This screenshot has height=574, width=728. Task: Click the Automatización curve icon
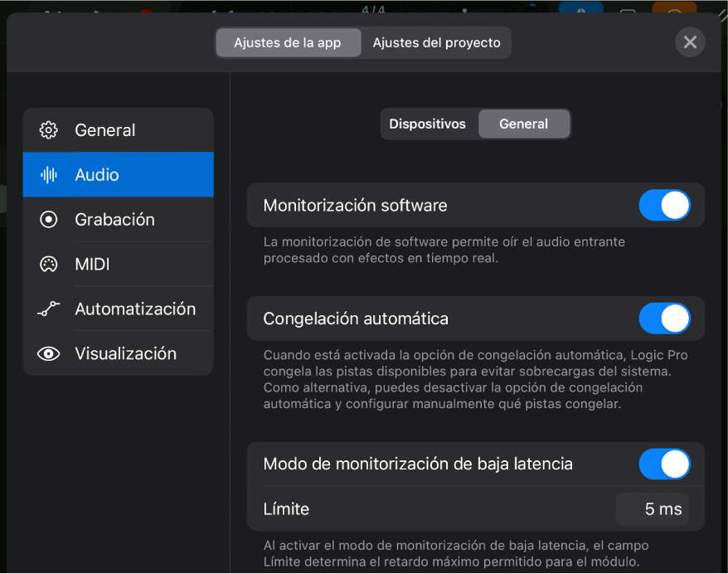[x=49, y=309]
